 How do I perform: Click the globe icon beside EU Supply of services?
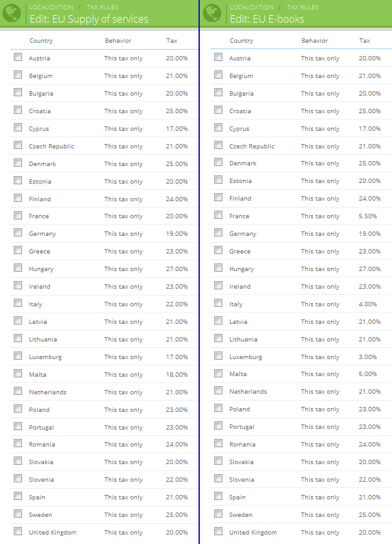click(x=12, y=13)
